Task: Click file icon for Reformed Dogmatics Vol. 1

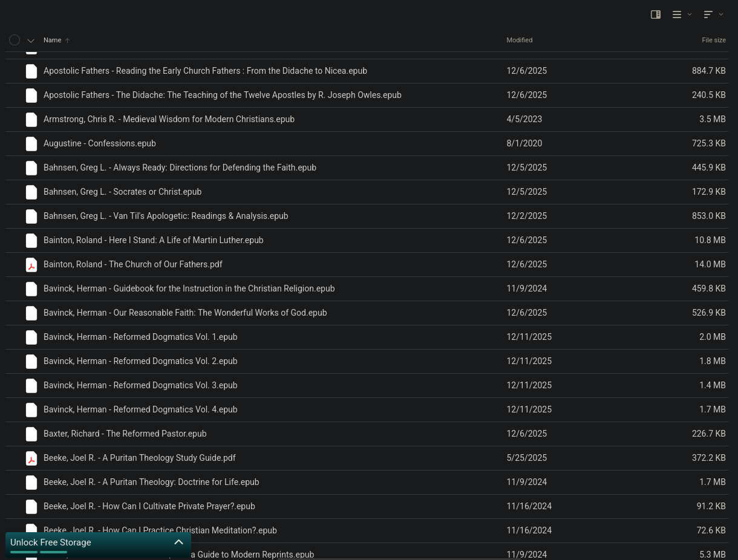Action: click(x=31, y=337)
